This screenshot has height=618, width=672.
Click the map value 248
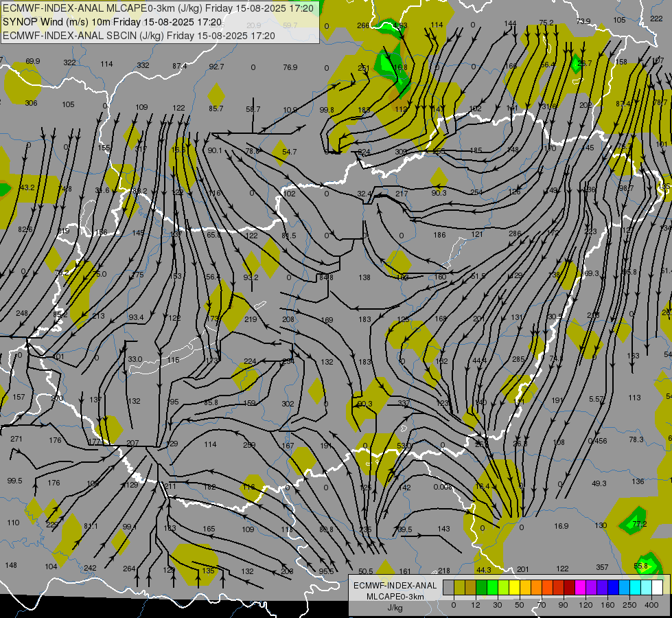[x=22, y=314]
